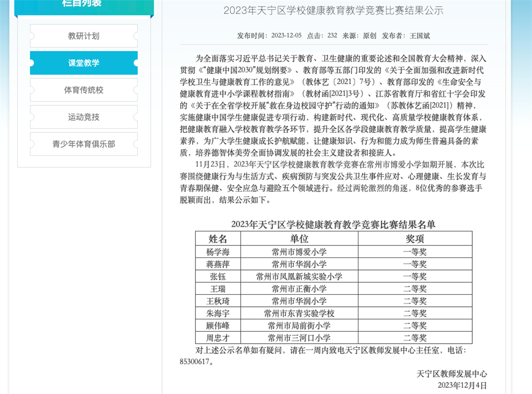Click the results table heading 比赛结果名单
The width and height of the screenshot is (532, 394).
click(333, 224)
